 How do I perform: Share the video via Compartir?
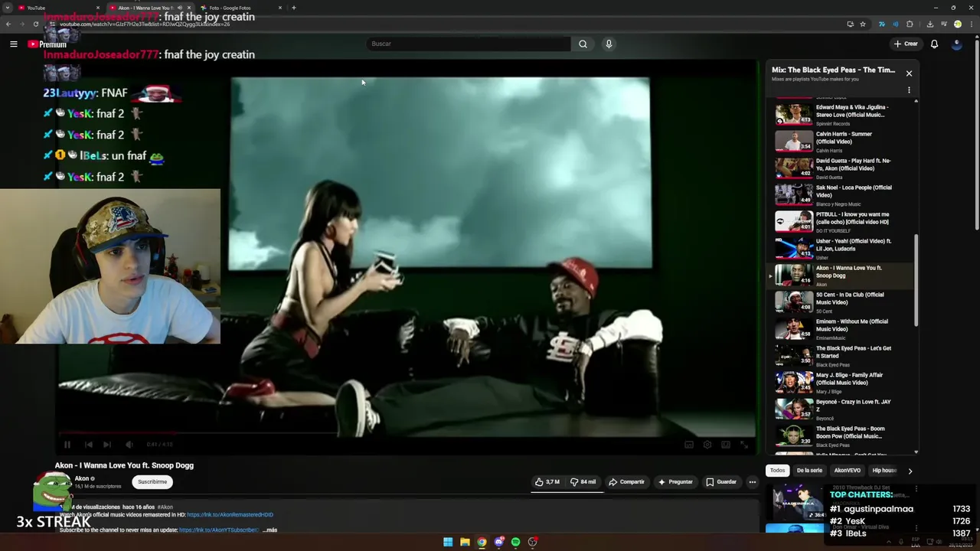tap(626, 482)
